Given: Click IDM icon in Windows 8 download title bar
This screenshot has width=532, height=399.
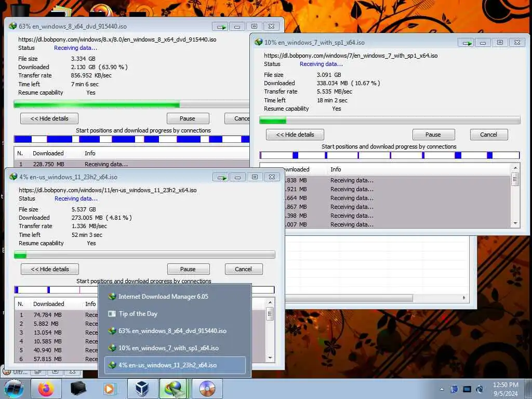Looking at the screenshot, I should click(13, 26).
